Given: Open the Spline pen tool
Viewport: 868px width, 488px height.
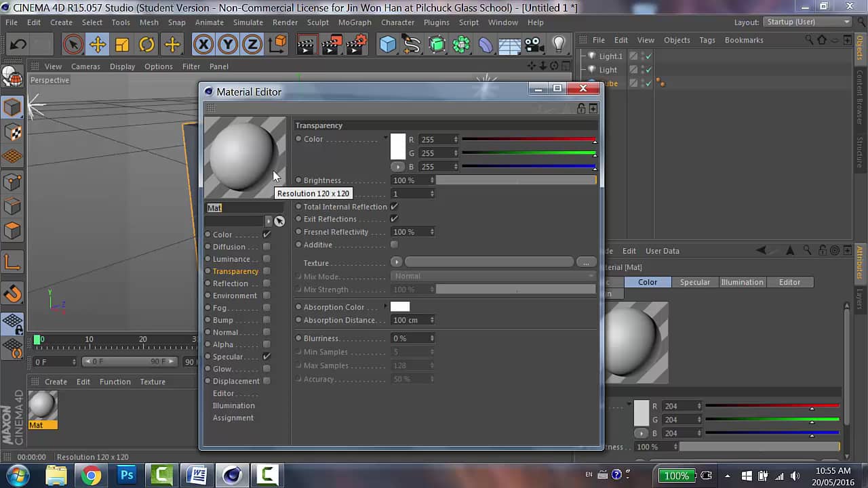Looking at the screenshot, I should (x=412, y=45).
